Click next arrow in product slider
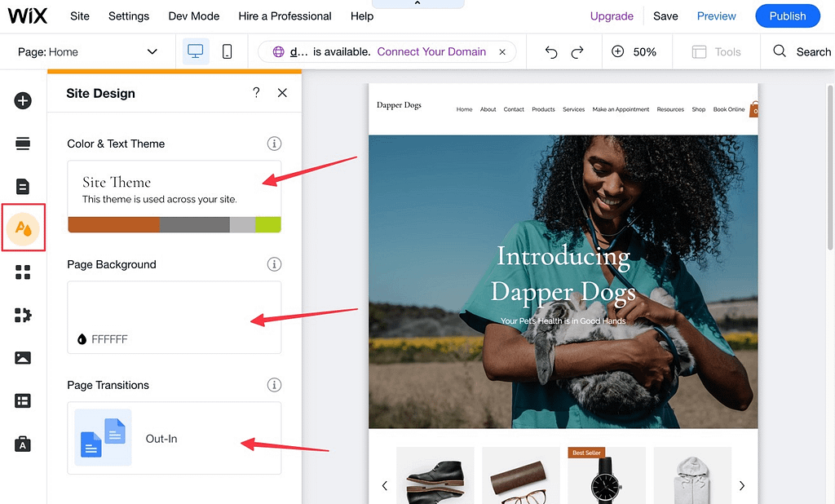 (742, 485)
